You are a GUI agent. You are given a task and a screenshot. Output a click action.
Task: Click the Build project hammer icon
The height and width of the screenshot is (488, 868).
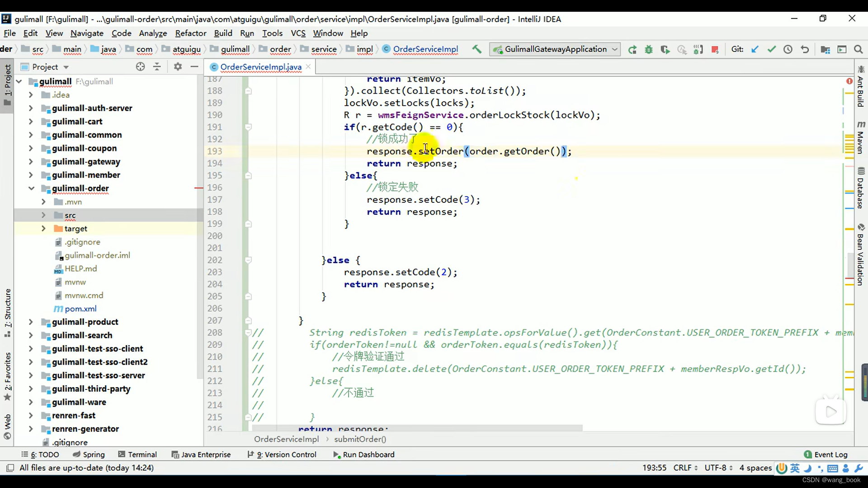(x=476, y=49)
